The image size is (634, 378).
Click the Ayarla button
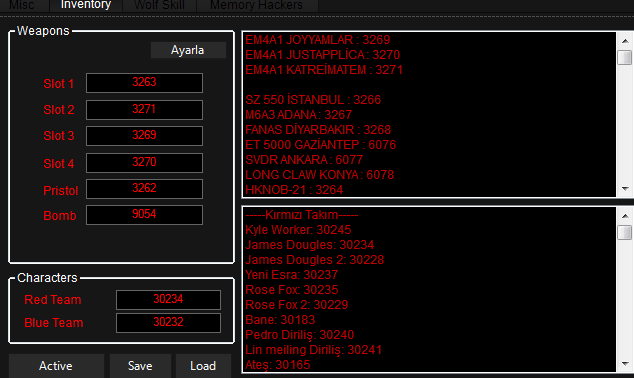pyautogui.click(x=188, y=50)
